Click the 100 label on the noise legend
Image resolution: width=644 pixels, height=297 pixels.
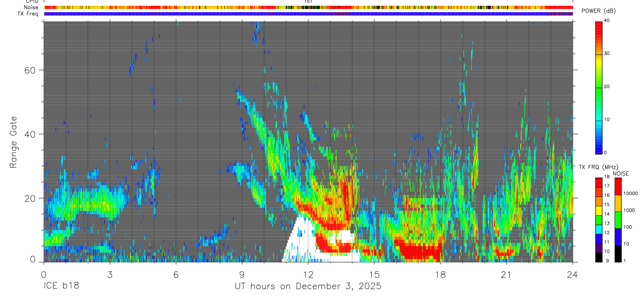coord(628,227)
